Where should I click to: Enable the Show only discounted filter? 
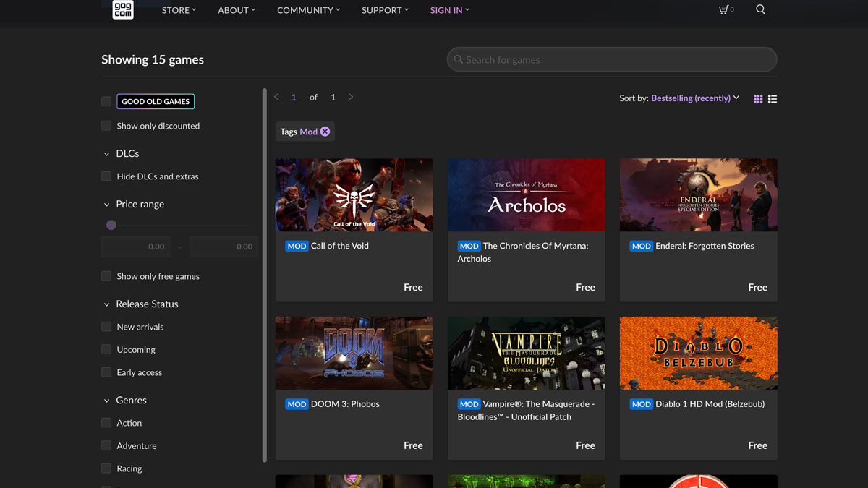click(106, 126)
